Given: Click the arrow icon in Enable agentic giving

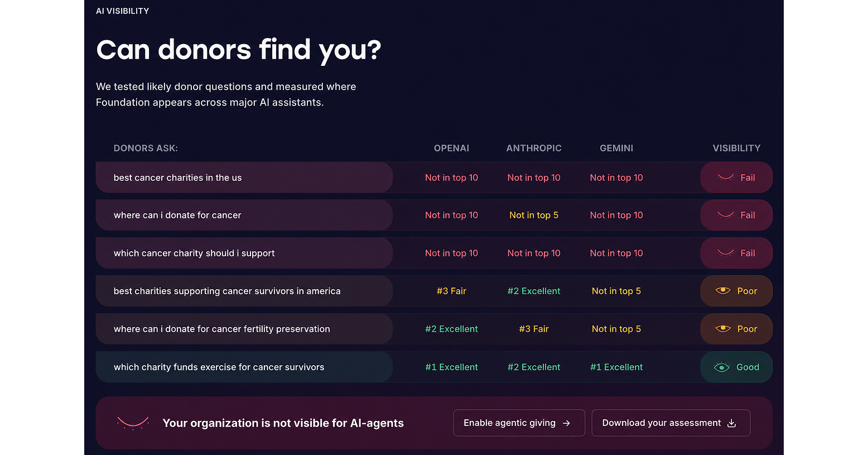Looking at the screenshot, I should (x=566, y=423).
